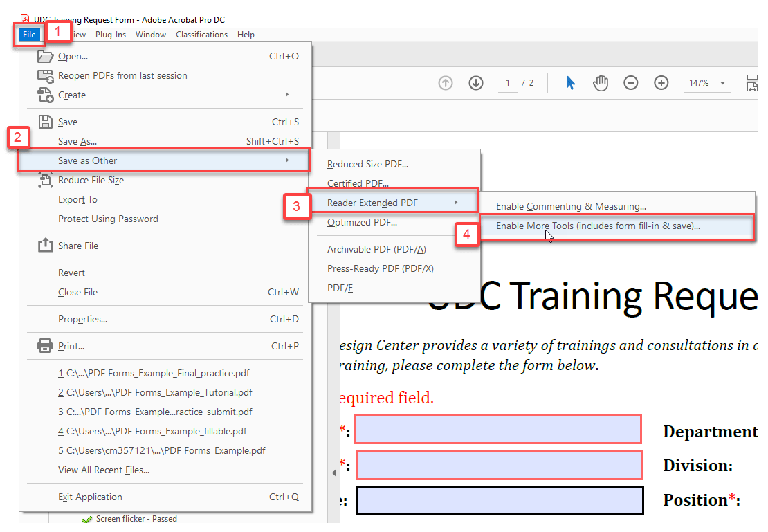Click the Open folder icon in File menu
Viewport: 768px width, 532px height.
pos(44,56)
